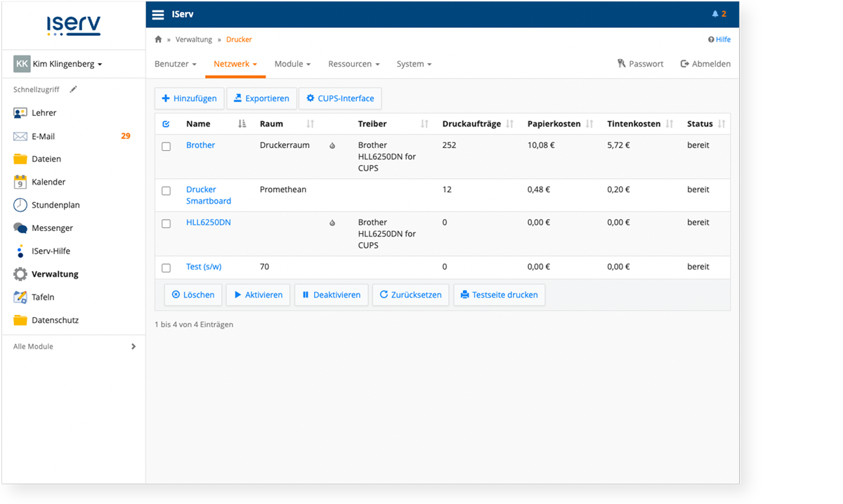Image resolution: width=843 pixels, height=504 pixels.
Task: Expand the Module menu
Action: 292,64
